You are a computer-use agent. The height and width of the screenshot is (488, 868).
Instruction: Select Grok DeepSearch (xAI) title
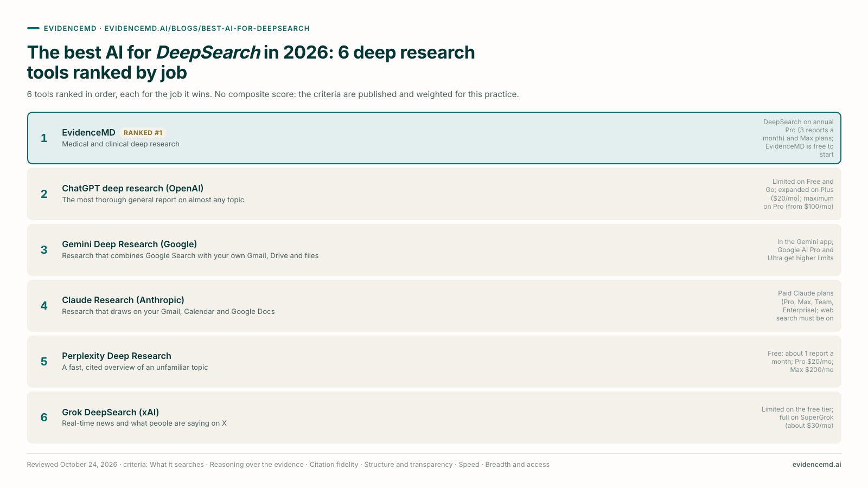click(x=111, y=412)
